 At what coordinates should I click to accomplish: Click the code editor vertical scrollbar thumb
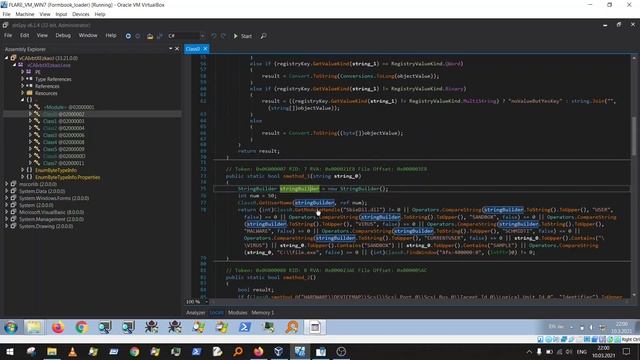pyautogui.click(x=634, y=136)
